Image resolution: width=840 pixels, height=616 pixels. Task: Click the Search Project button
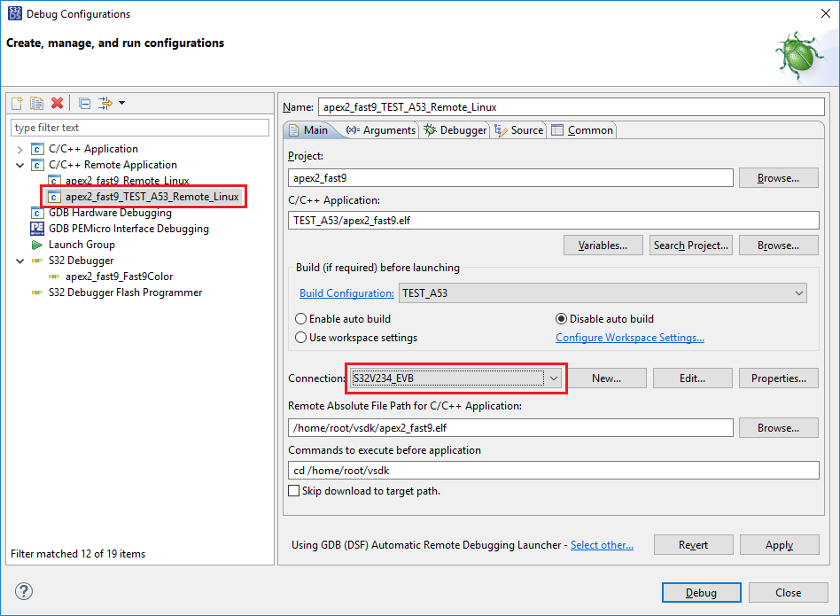(x=691, y=246)
